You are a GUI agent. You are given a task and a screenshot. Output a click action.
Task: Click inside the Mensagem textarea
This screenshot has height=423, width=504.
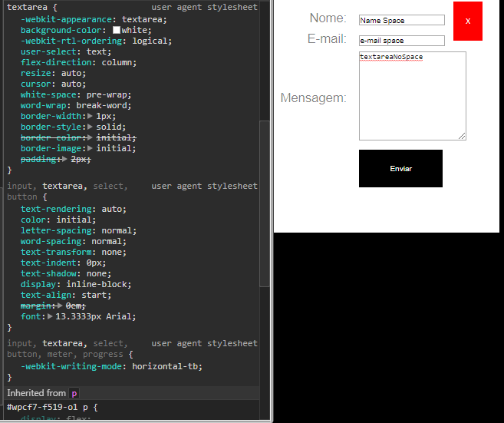413,96
